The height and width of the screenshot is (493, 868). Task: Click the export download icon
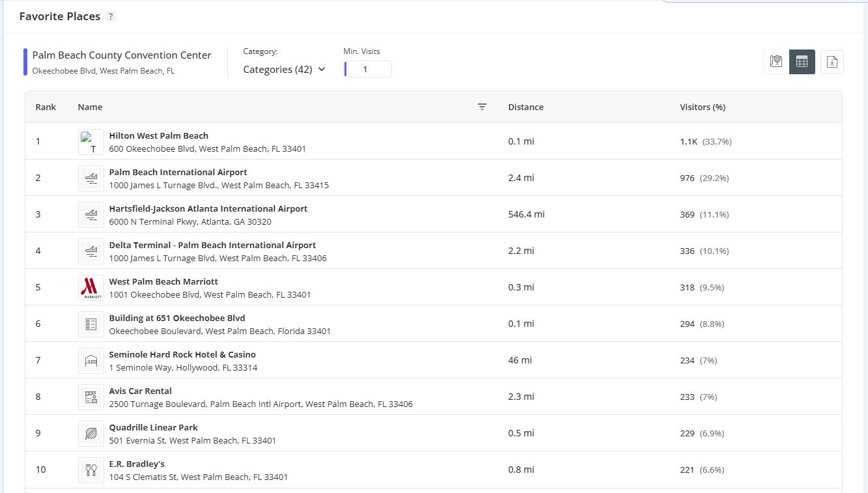point(832,62)
